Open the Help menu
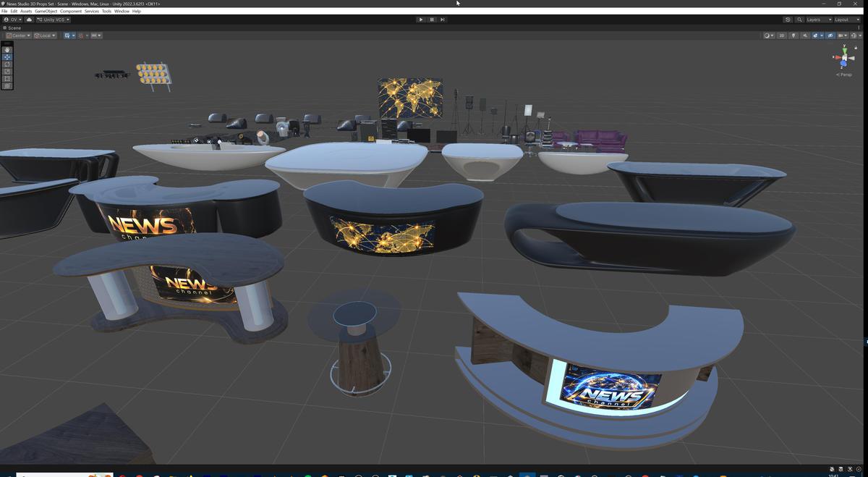868x477 pixels. 137,12
